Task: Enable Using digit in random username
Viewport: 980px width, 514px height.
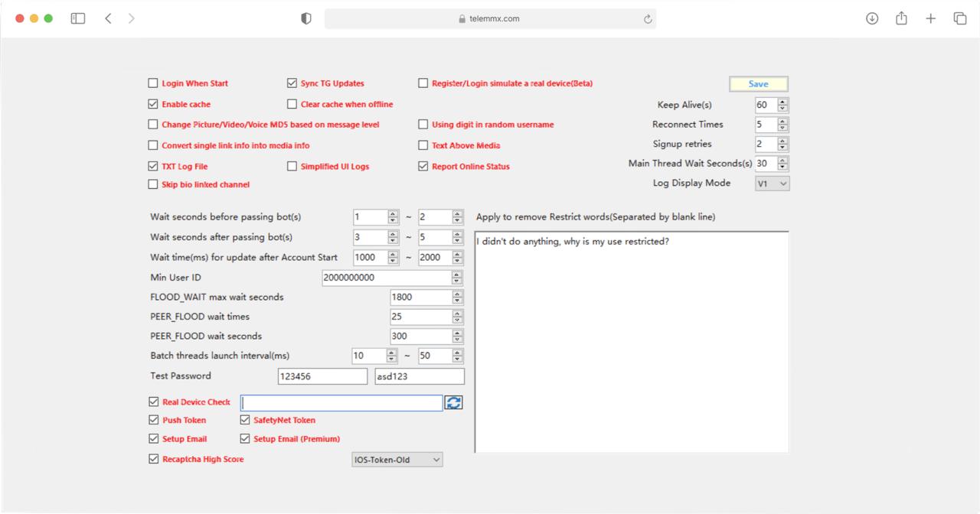Action: point(423,125)
